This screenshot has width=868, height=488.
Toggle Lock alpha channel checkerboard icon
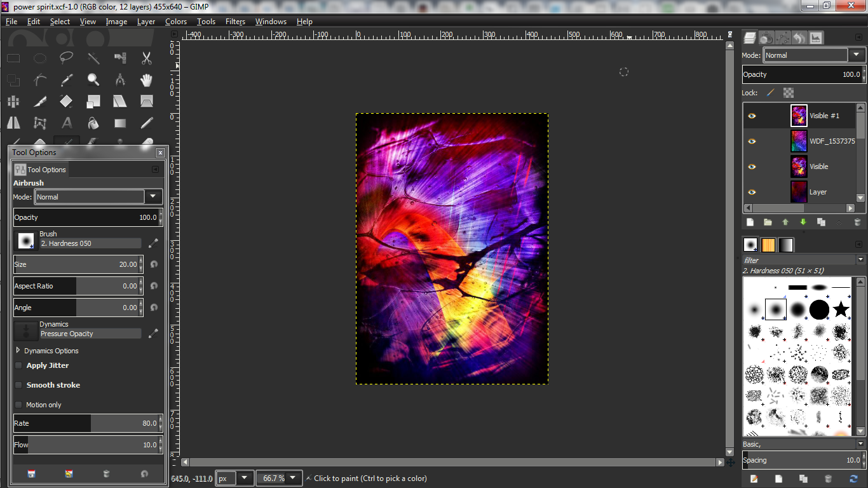[x=789, y=93]
